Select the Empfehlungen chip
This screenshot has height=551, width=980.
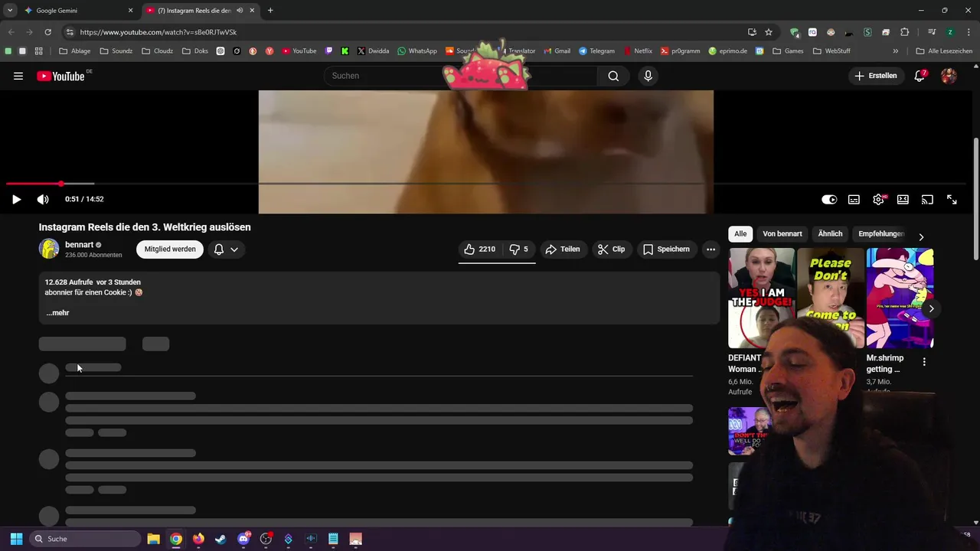[881, 233]
